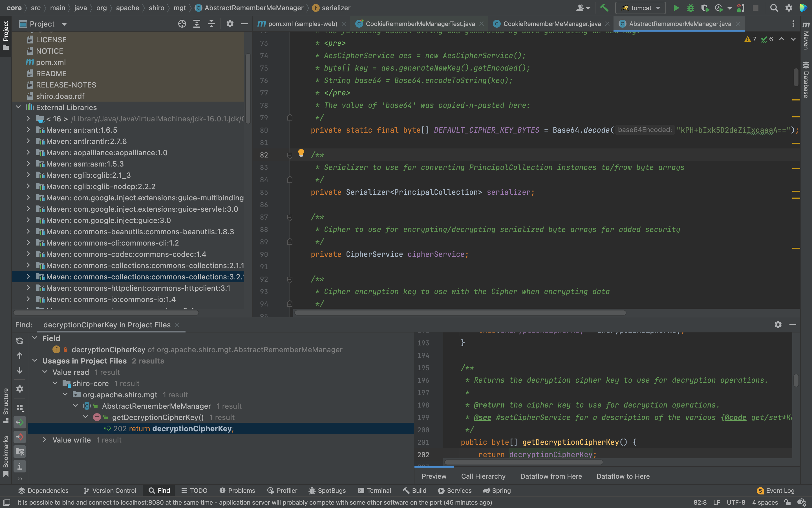The image size is (812, 508).
Task: Run tomcat with Coverage icon
Action: [x=705, y=8]
